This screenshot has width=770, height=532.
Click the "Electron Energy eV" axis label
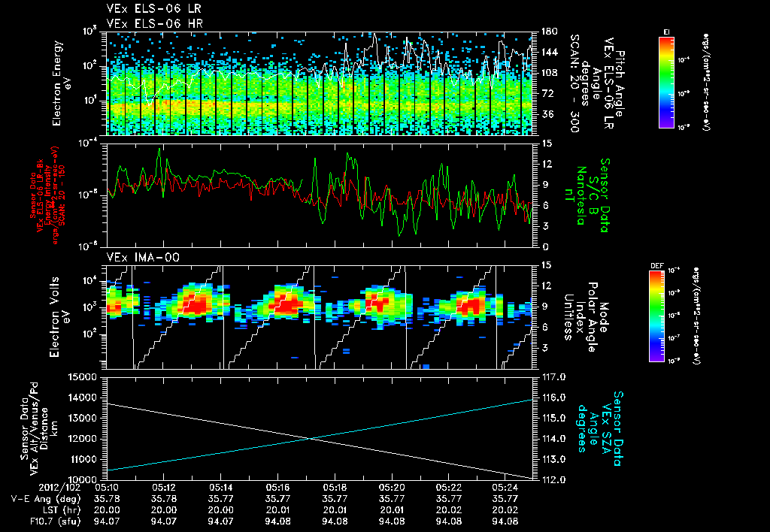click(x=62, y=83)
